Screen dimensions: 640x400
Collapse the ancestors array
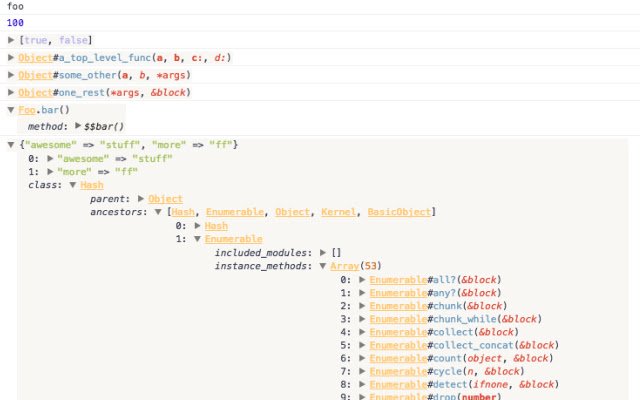[x=158, y=212]
